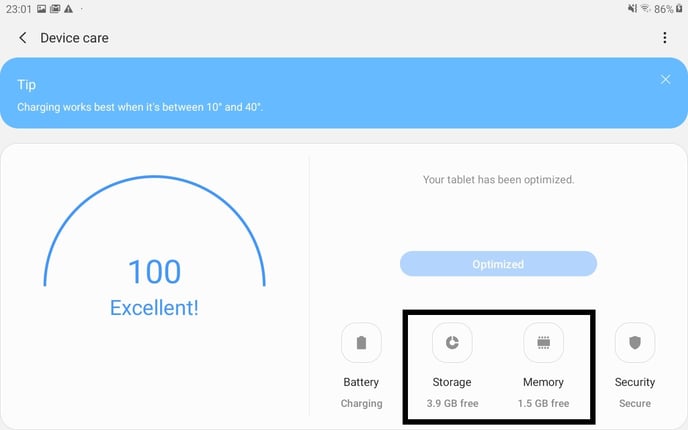
Task: Tap the warning triangle notification icon
Action: click(68, 9)
